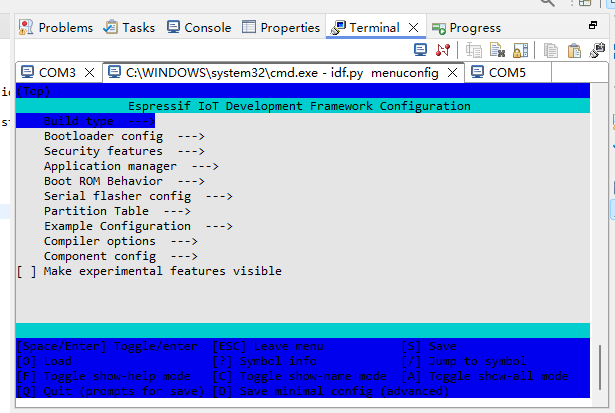Switch to the COM3 terminal tab
615x413 pixels.
[48, 73]
